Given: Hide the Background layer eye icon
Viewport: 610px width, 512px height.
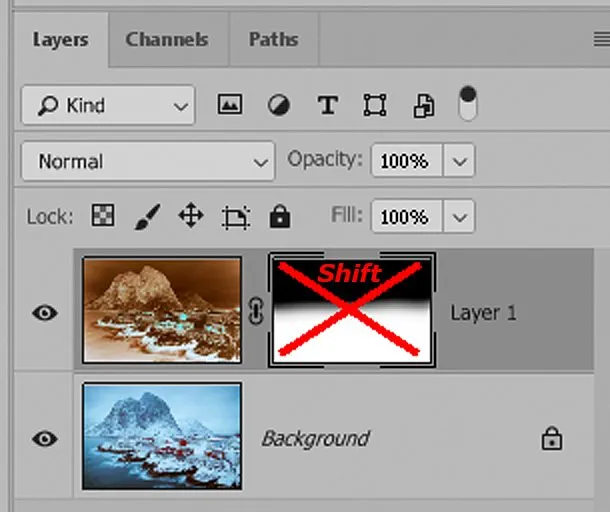Looking at the screenshot, I should 45,438.
